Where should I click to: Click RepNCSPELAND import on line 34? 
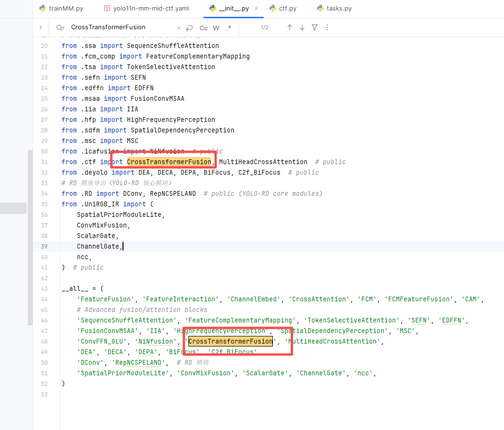tap(173, 194)
